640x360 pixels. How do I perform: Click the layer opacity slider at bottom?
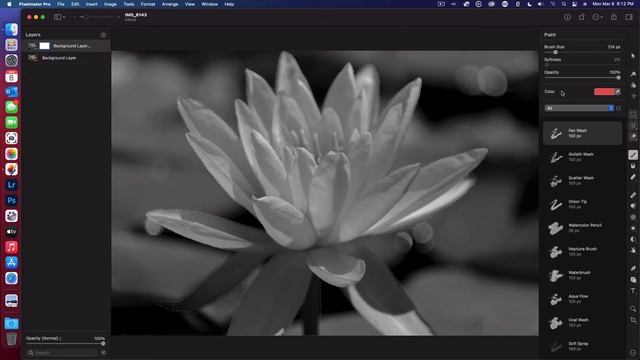click(65, 344)
